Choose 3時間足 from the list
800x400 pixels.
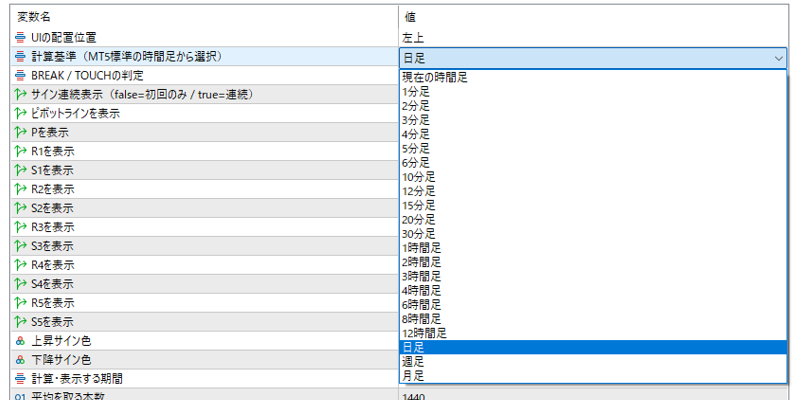click(593, 277)
